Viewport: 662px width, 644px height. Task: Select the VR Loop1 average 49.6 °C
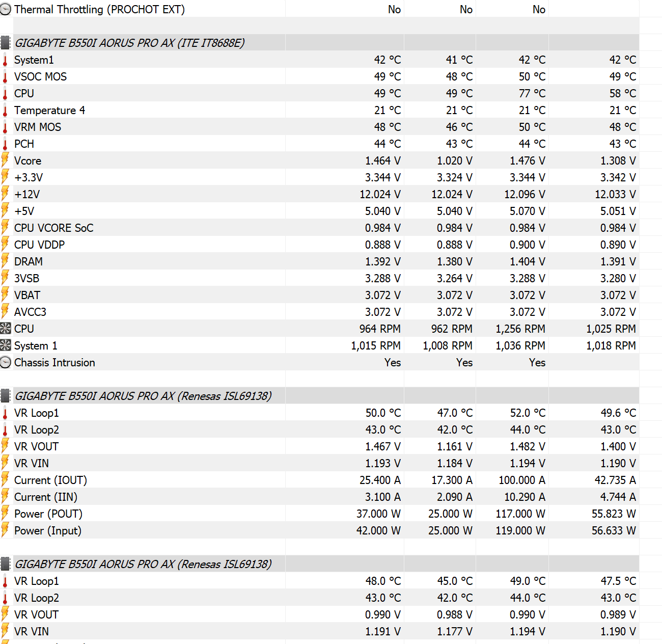coord(618,413)
